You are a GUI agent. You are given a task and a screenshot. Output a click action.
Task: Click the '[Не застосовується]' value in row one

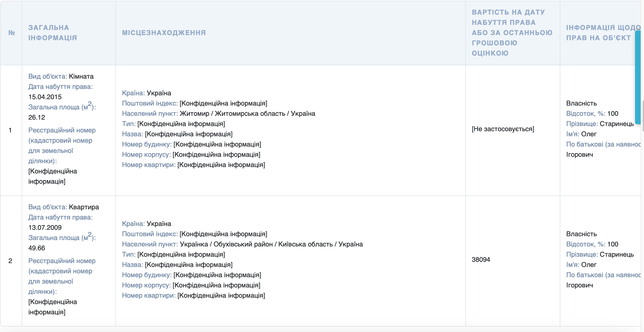click(503, 129)
